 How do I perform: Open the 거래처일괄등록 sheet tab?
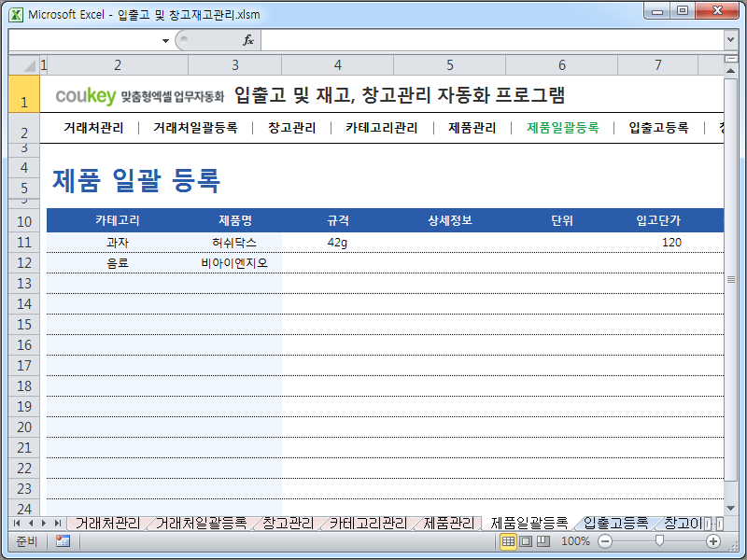coord(201,524)
